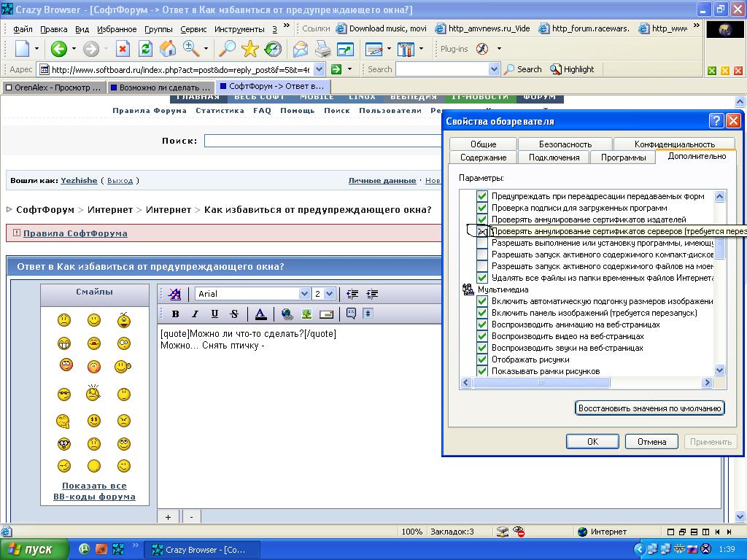Expand the Search box dropdown arrow

tap(494, 69)
